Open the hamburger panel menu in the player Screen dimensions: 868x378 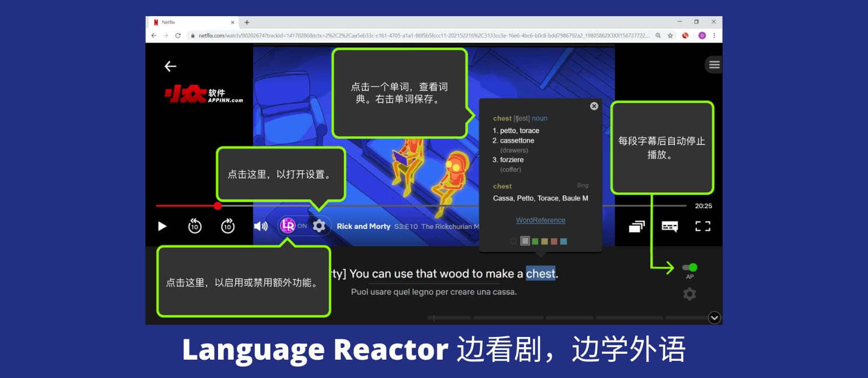click(x=714, y=65)
